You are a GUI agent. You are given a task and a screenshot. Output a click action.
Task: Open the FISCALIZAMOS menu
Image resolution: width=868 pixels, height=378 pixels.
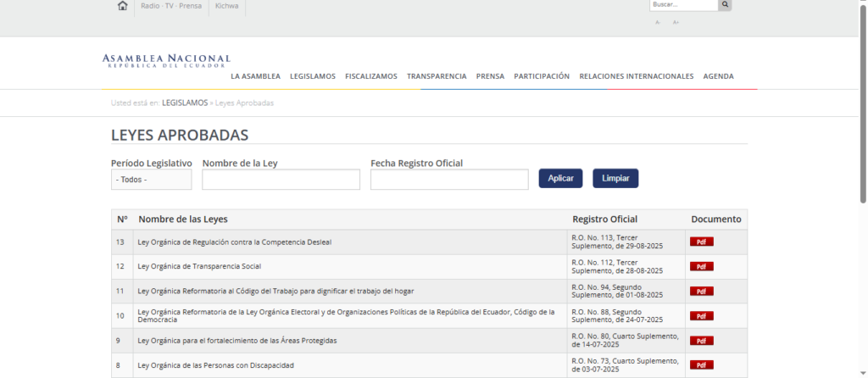pyautogui.click(x=371, y=76)
